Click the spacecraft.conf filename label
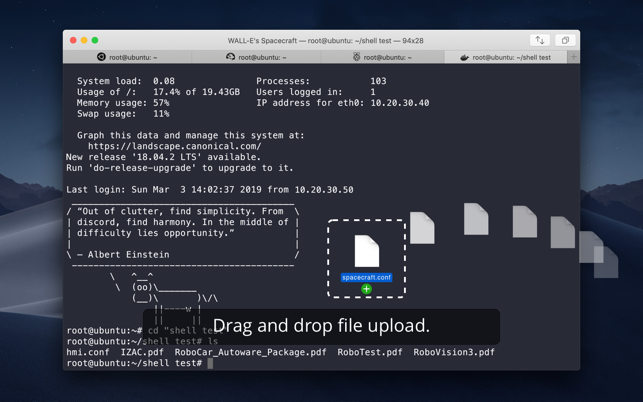Viewport: 643px width, 402px height. [366, 277]
